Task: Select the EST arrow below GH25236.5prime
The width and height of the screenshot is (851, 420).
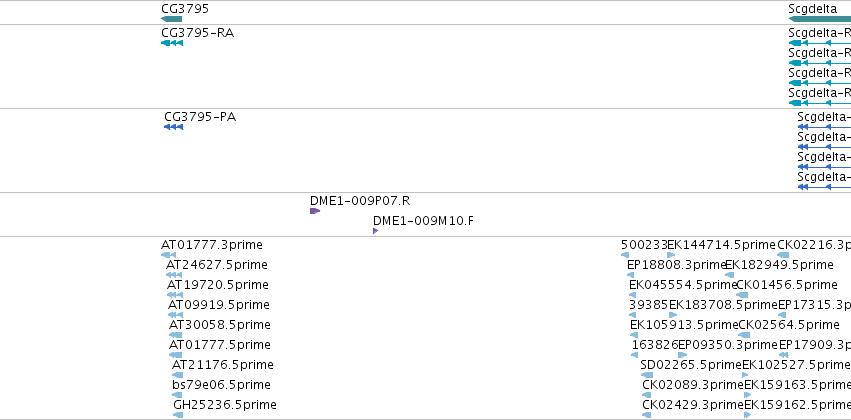Action: [178, 414]
